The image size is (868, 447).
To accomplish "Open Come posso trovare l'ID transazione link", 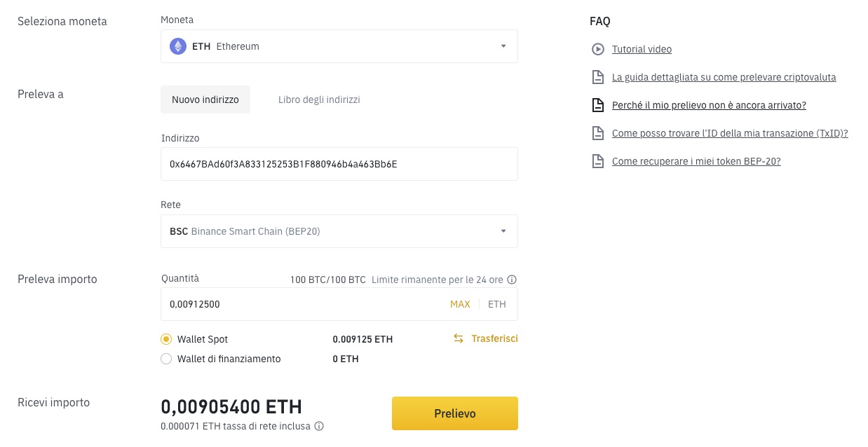I will 730,133.
